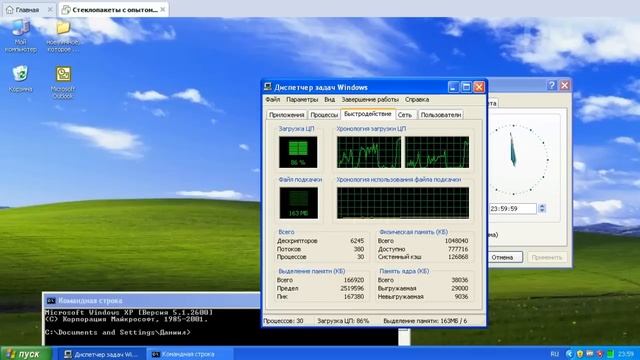Switch to Командная строка taskbar button

pyautogui.click(x=189, y=354)
